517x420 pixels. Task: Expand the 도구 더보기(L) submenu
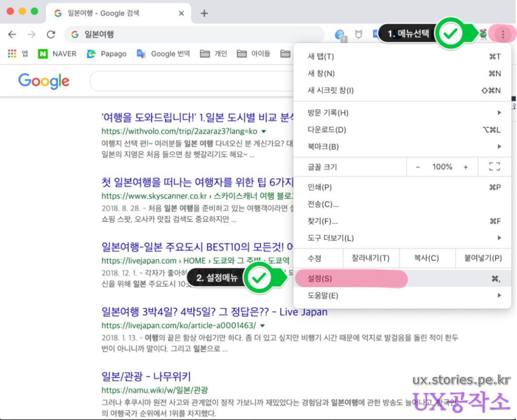402,238
